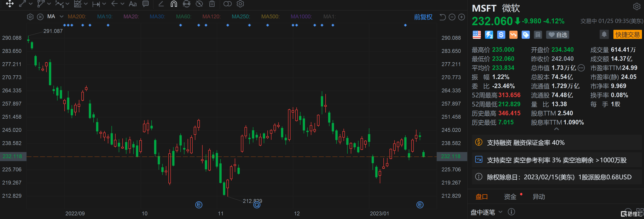Expand the trend line tool options
This screenshot has width=644, height=219.
(31, 4)
